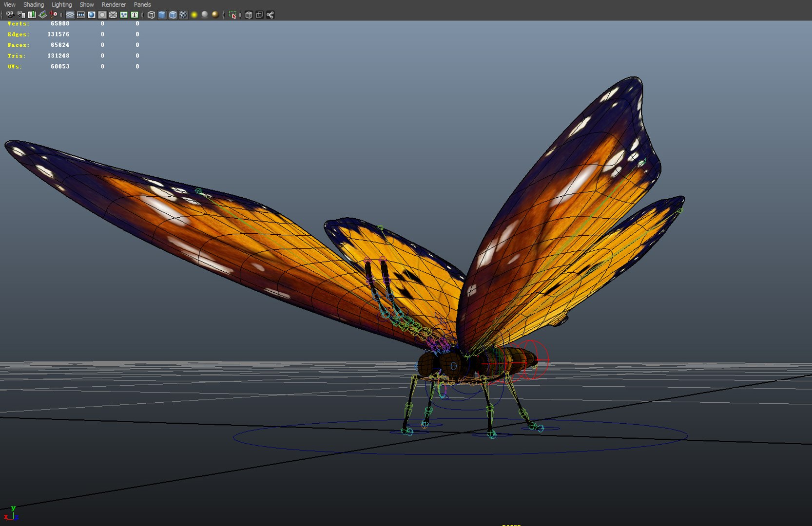Click the Bookmarks icon
The image size is (812, 526).
point(32,15)
